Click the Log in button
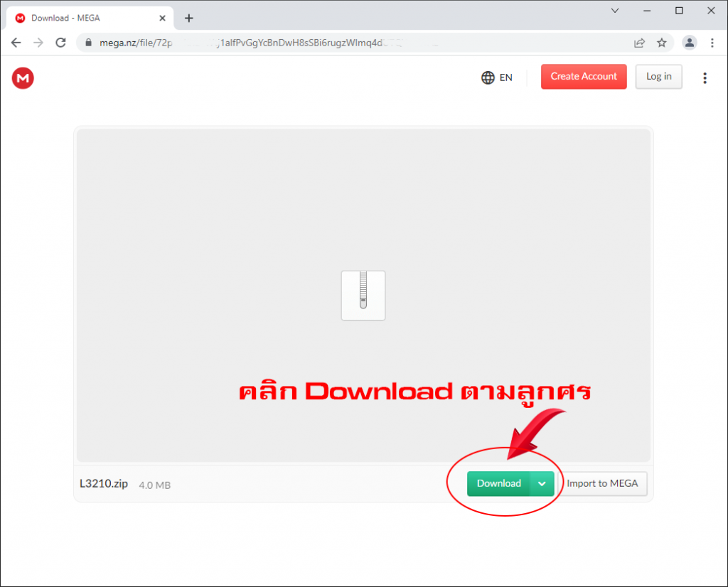 [x=658, y=77]
